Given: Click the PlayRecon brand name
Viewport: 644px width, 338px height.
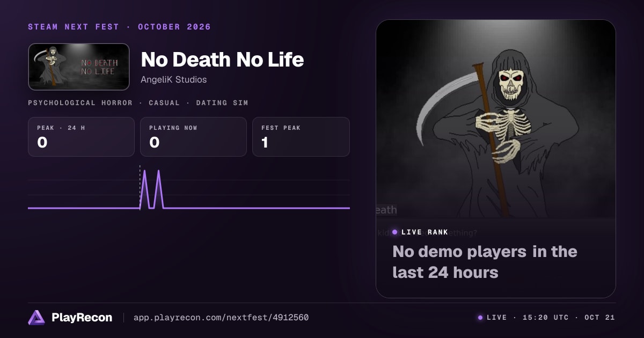Looking at the screenshot, I should (x=82, y=318).
